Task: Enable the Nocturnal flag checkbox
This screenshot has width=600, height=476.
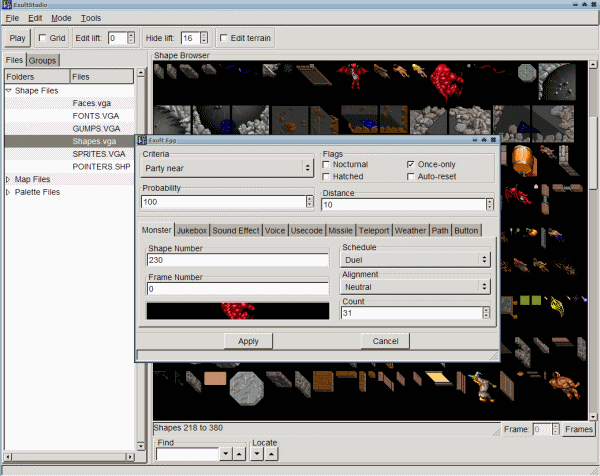Action: coord(327,164)
